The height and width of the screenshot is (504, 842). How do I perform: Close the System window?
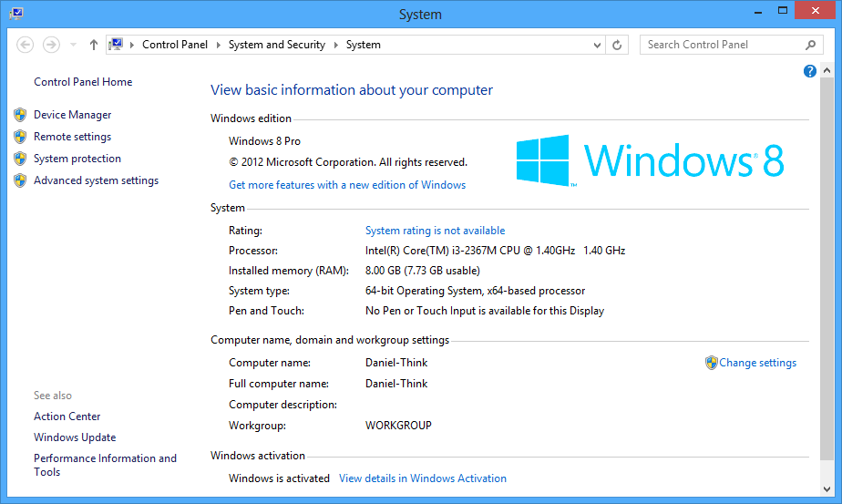816,11
